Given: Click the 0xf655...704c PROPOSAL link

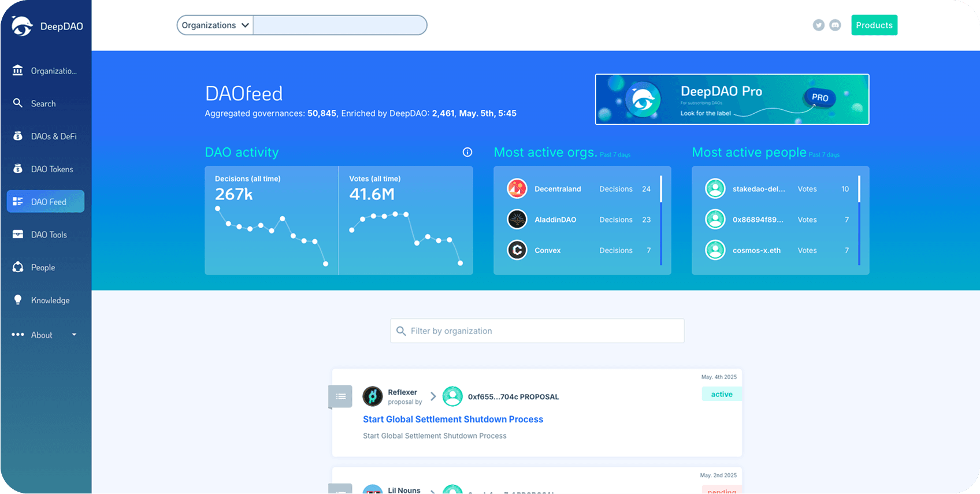Looking at the screenshot, I should (x=513, y=397).
